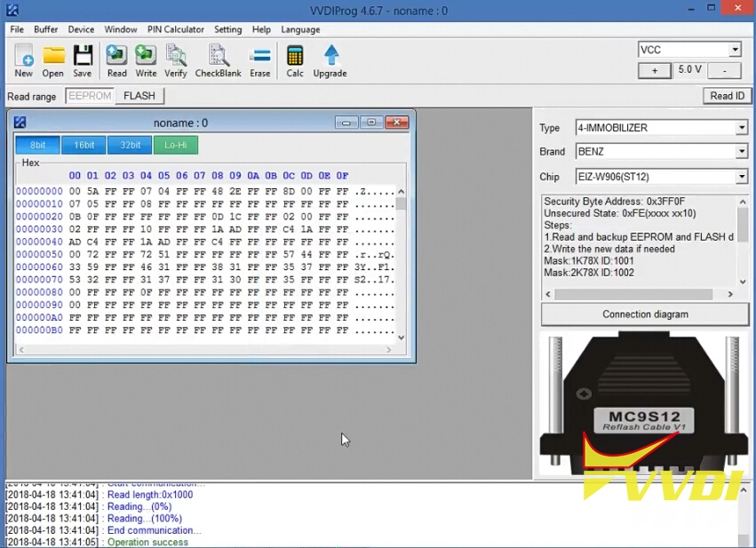756x548 pixels.
Task: Click the hex view scroll up arrow
Action: [402, 191]
